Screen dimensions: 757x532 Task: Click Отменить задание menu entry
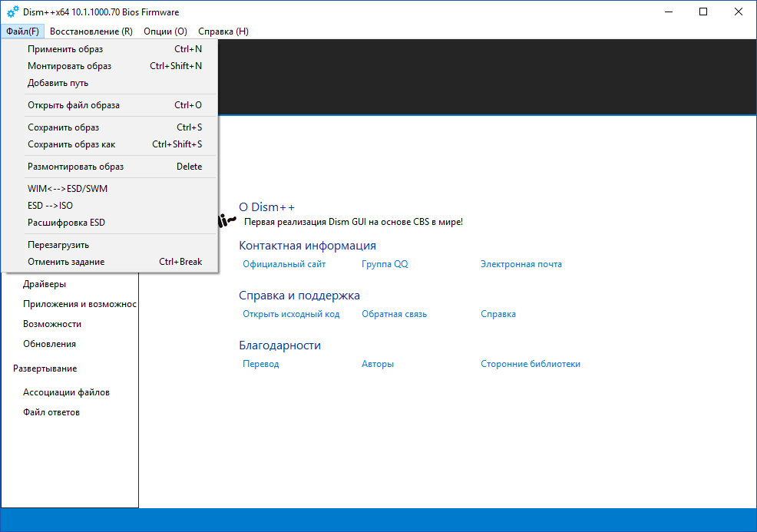[110, 261]
